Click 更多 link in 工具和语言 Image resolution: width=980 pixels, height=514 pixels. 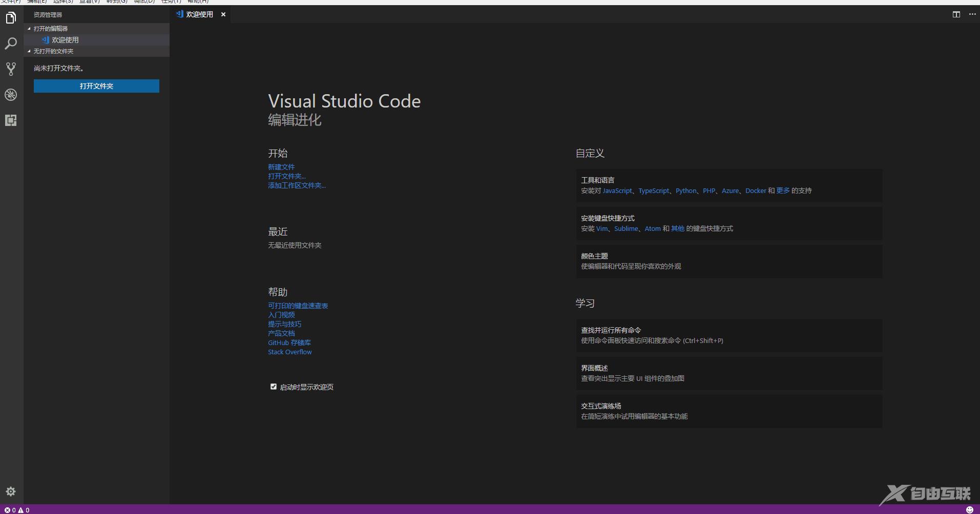click(783, 190)
